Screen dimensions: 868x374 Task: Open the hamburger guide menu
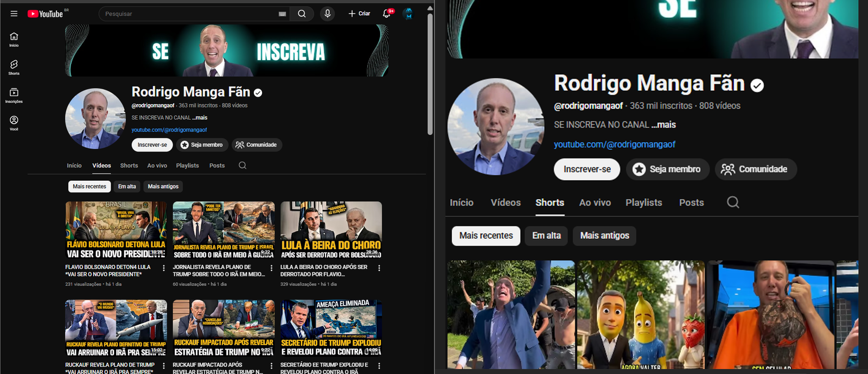point(14,14)
